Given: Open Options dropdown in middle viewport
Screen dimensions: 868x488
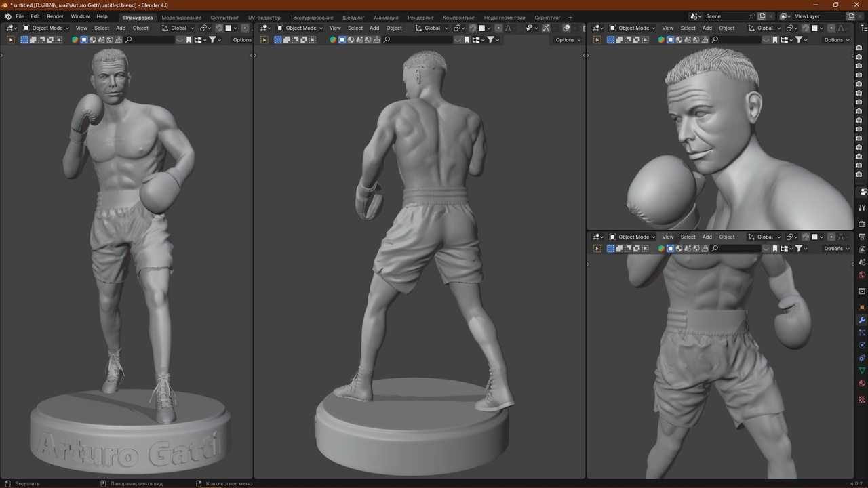Looking at the screenshot, I should [568, 40].
